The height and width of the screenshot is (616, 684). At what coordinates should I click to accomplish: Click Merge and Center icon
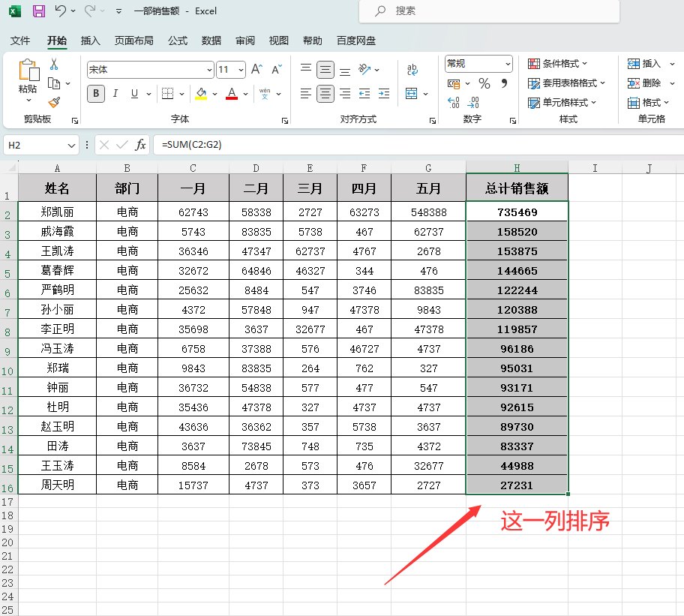[x=411, y=93]
